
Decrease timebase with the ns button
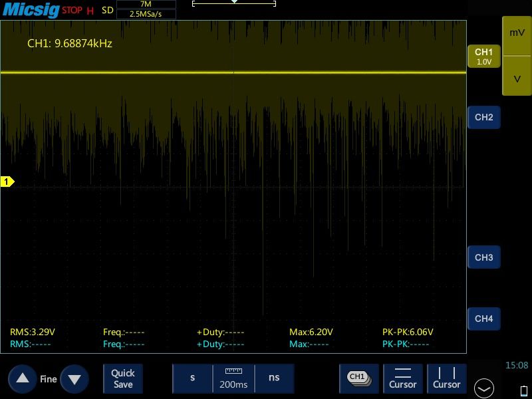[x=274, y=378]
